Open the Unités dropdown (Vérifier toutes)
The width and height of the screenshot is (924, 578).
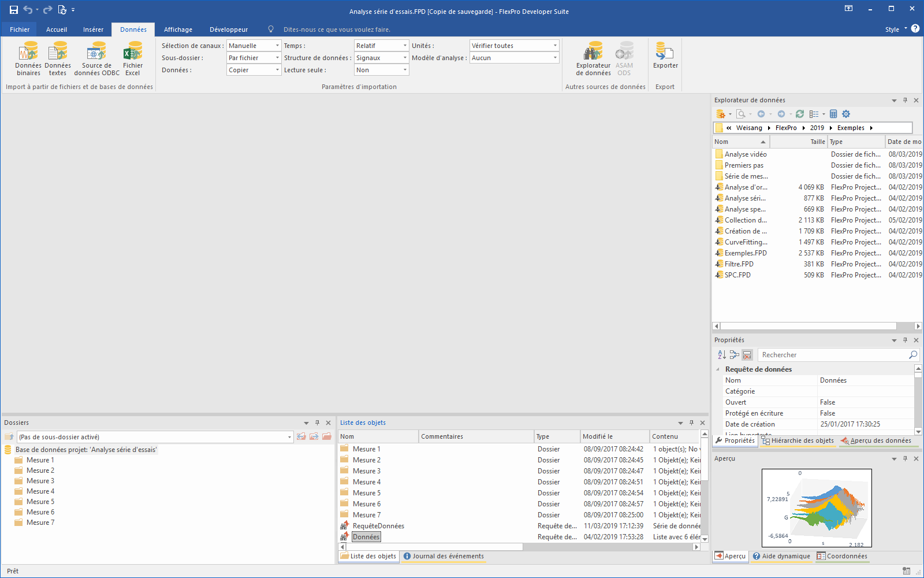point(514,46)
